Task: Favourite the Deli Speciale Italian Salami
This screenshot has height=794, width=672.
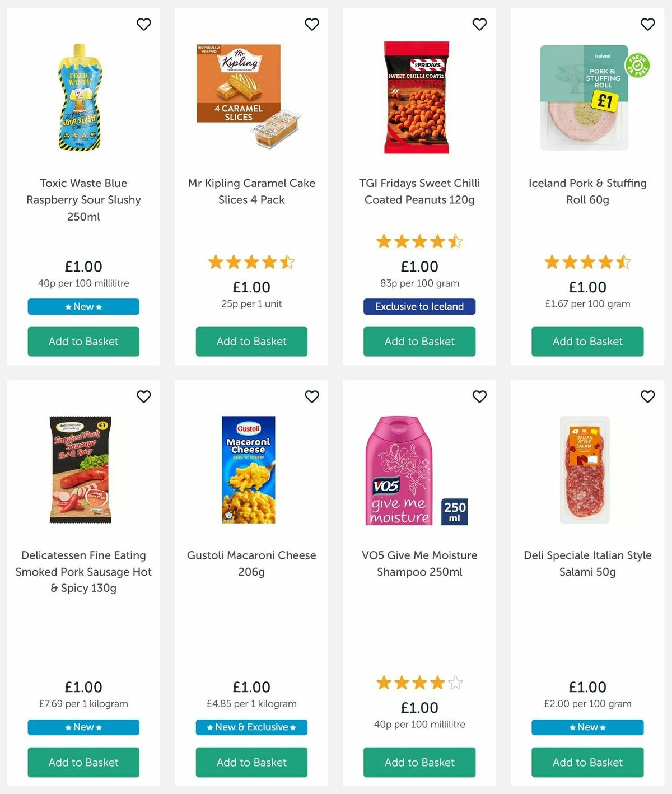Action: point(647,396)
